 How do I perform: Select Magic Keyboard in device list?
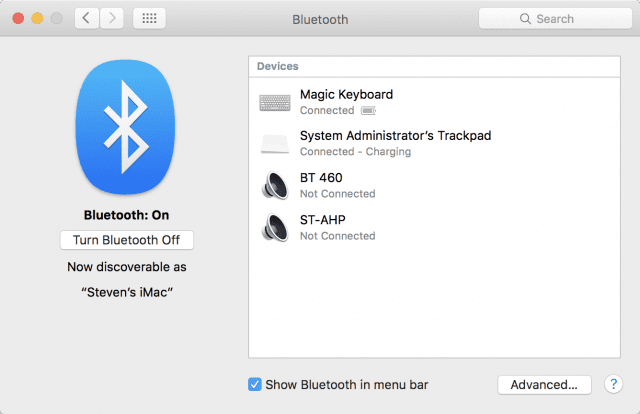click(346, 95)
